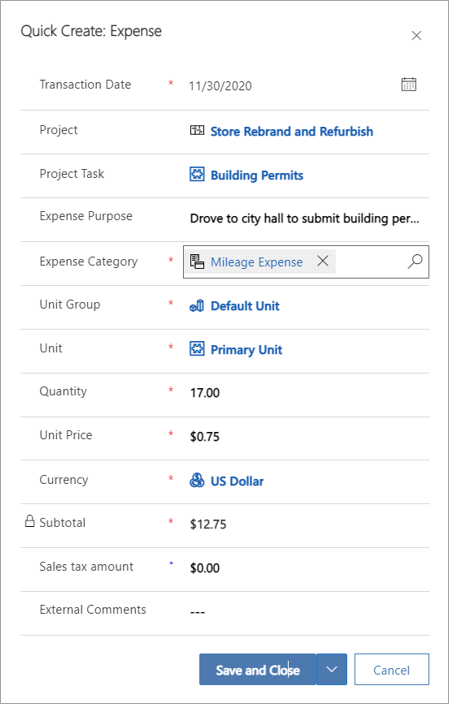Open the Building Permits task link
This screenshot has height=704, width=449.
(x=257, y=175)
